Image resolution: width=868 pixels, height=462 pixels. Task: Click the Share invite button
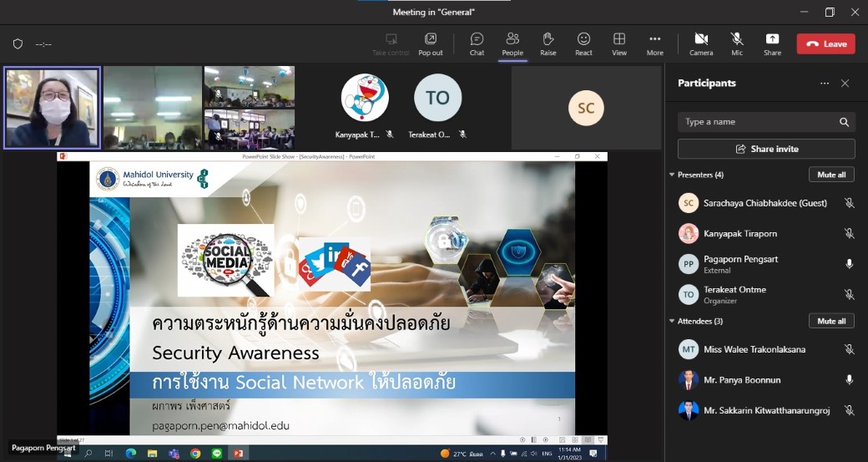click(x=766, y=149)
